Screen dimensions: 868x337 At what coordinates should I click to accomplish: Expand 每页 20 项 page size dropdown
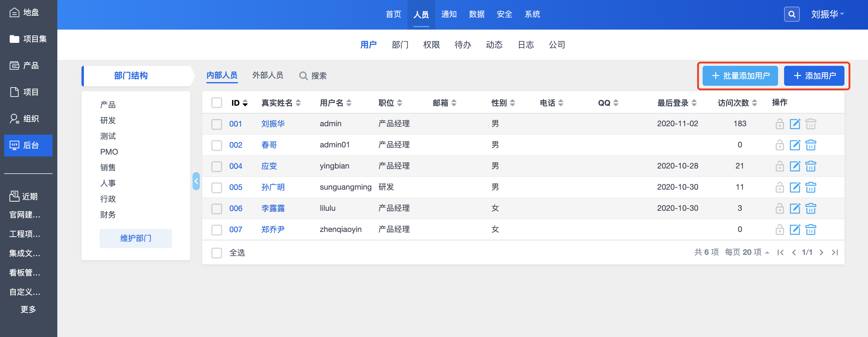[x=747, y=252]
